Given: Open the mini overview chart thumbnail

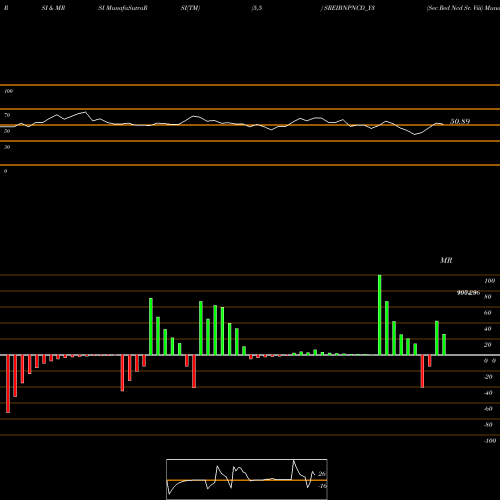Looking at the screenshot, I should [247, 479].
